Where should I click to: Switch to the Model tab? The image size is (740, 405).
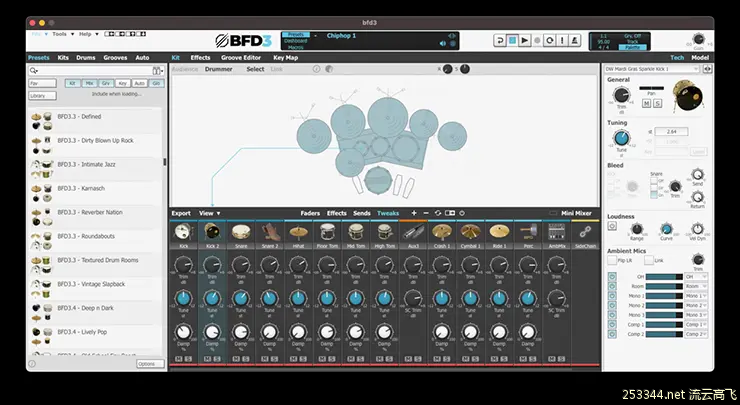click(x=700, y=58)
